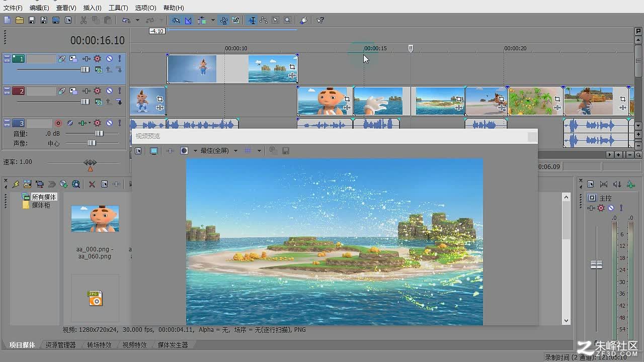This screenshot has height=362, width=644.
Task: Crop icon on the first track 1 event
Action: pyautogui.click(x=292, y=67)
